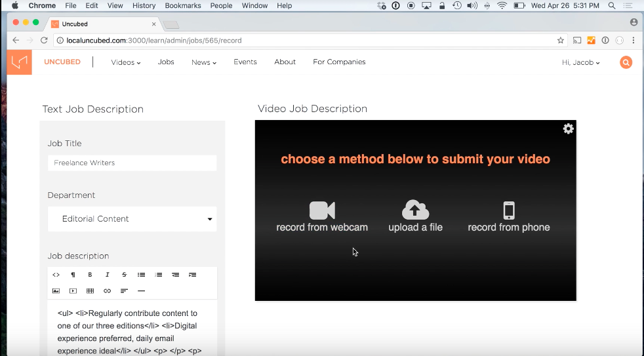Open a new Chrome tab

tap(171, 25)
